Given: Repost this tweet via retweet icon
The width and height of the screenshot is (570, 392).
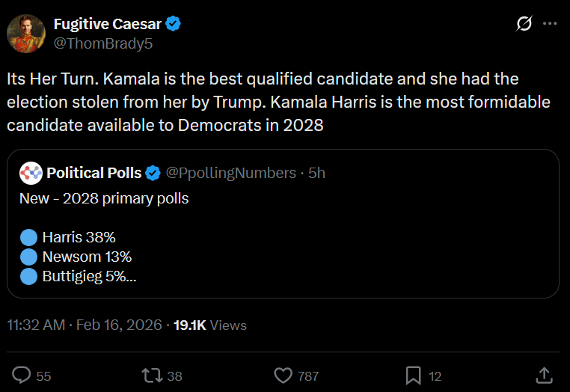Looking at the screenshot, I should pyautogui.click(x=152, y=375).
